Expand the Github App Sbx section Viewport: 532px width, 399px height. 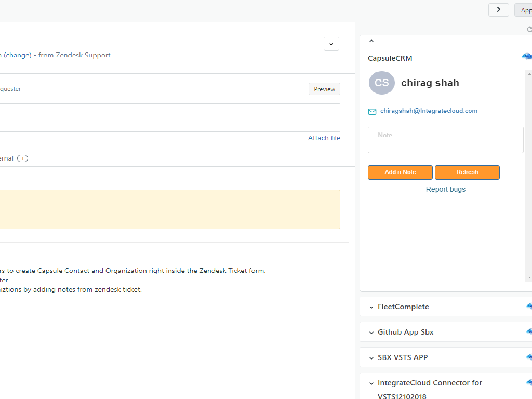tap(371, 332)
